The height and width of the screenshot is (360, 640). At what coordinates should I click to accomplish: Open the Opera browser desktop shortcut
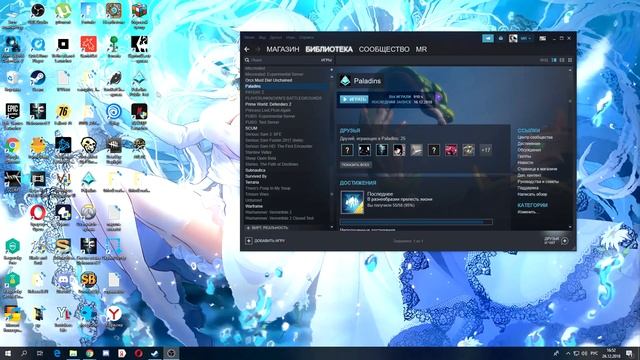click(x=38, y=217)
